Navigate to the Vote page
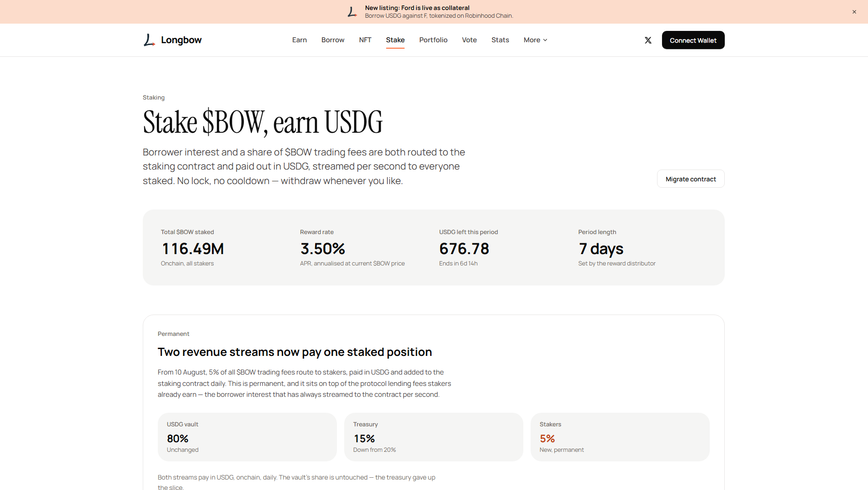 [469, 40]
